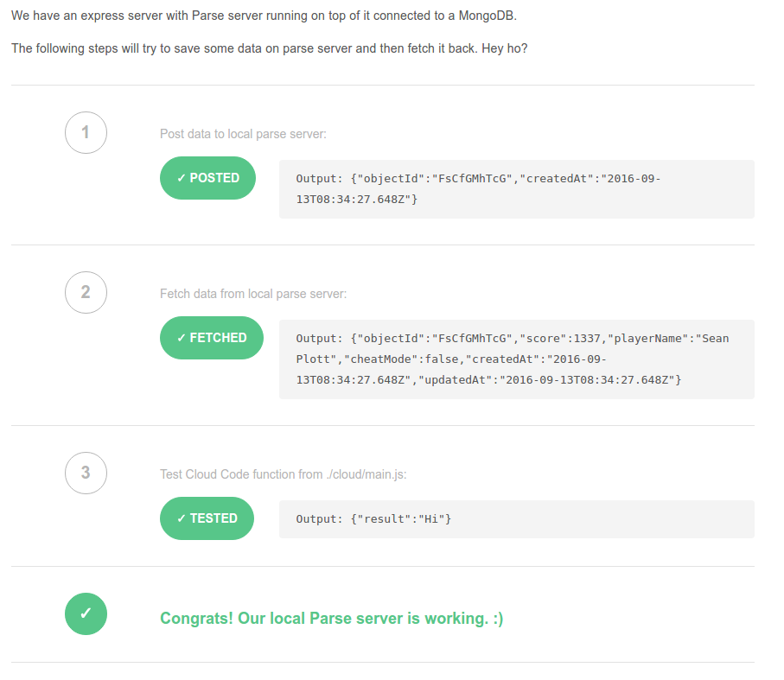Click the step 2 numbered circle icon
This screenshot has height=680, width=784.
(x=86, y=292)
